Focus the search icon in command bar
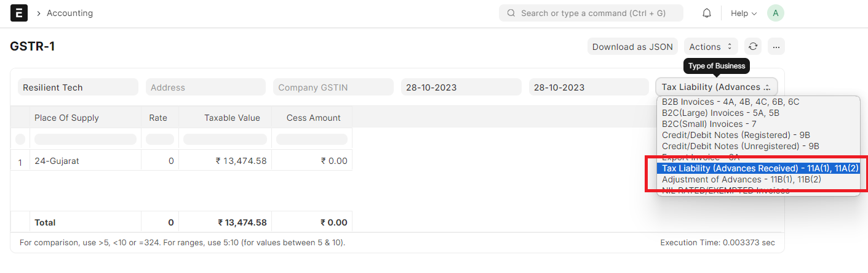The width and height of the screenshot is (868, 273). tap(511, 13)
